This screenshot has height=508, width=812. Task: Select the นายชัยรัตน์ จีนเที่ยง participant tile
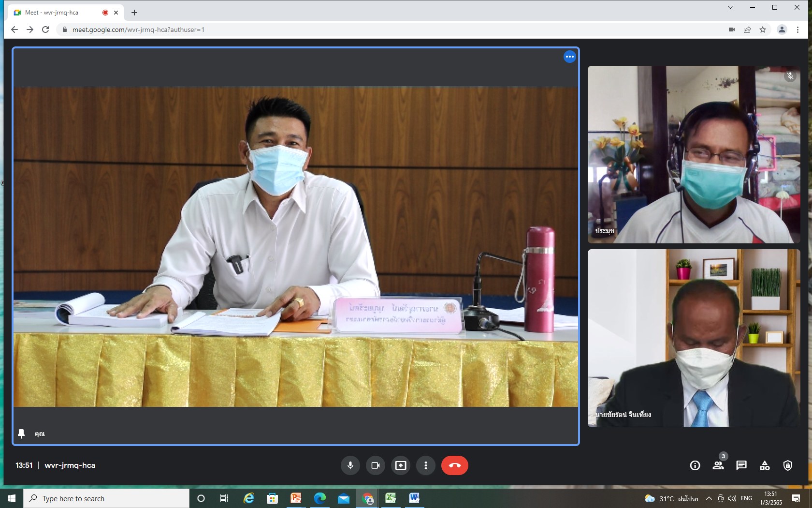694,338
